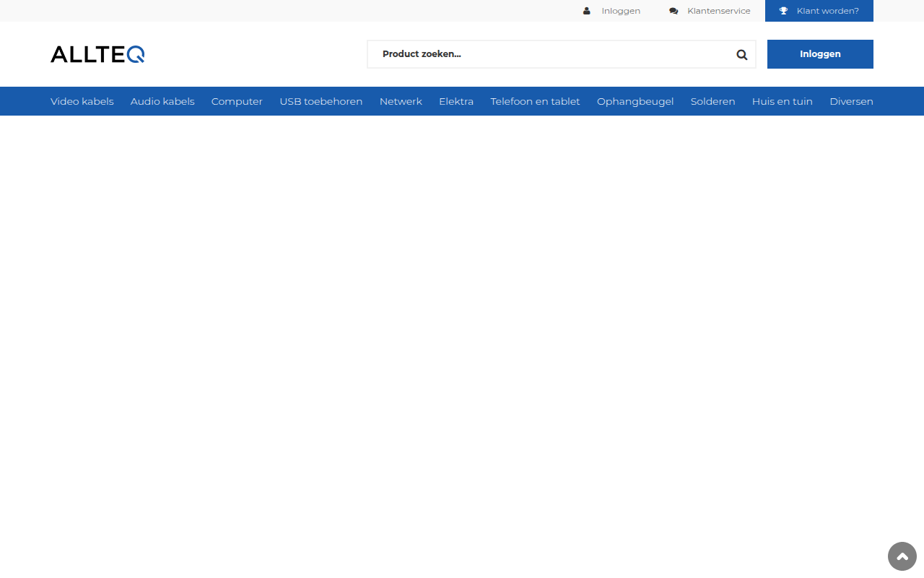Select Huis en tuin category

coord(783,101)
